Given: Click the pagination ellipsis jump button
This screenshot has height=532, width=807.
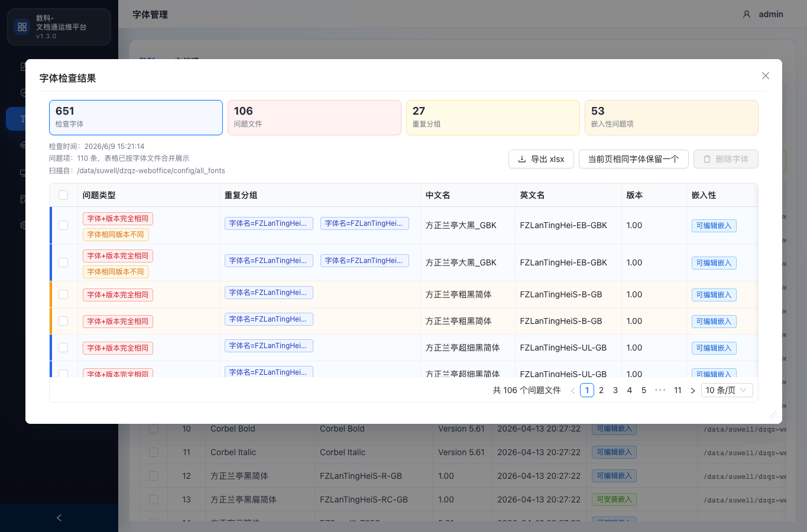Looking at the screenshot, I should coord(660,390).
